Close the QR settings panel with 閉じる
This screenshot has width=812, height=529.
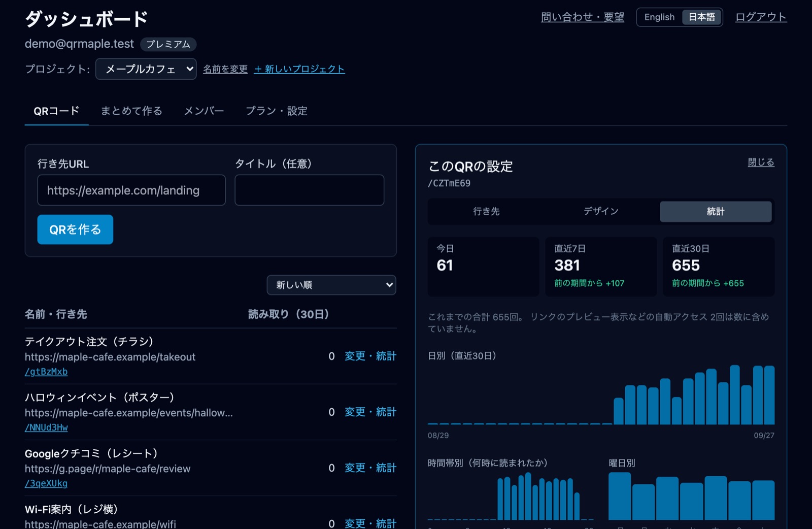761,162
